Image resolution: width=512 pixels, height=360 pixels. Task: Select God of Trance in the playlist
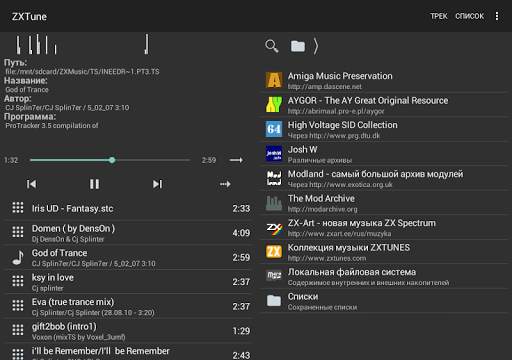[128, 257]
